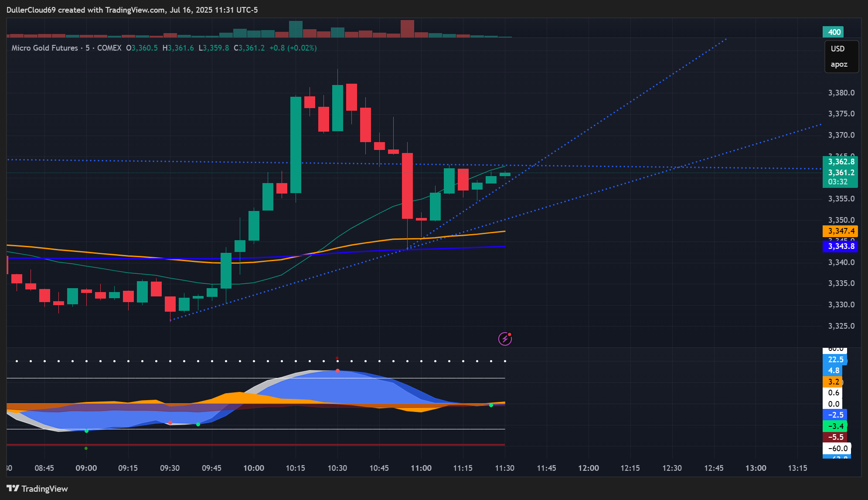Click the 11:30 time axis label
Screen dimensions: 868x500
pyautogui.click(x=505, y=468)
